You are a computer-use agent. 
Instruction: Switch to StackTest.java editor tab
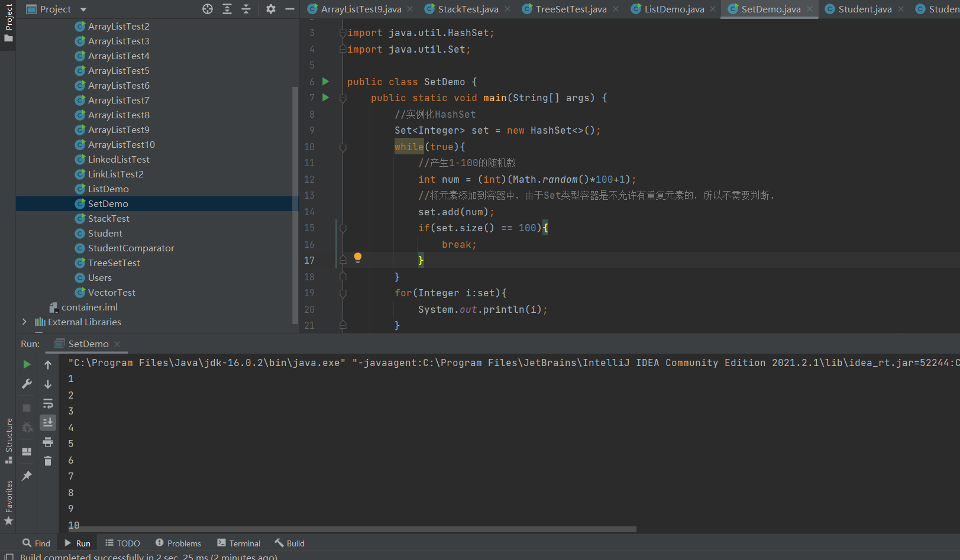pyautogui.click(x=468, y=9)
